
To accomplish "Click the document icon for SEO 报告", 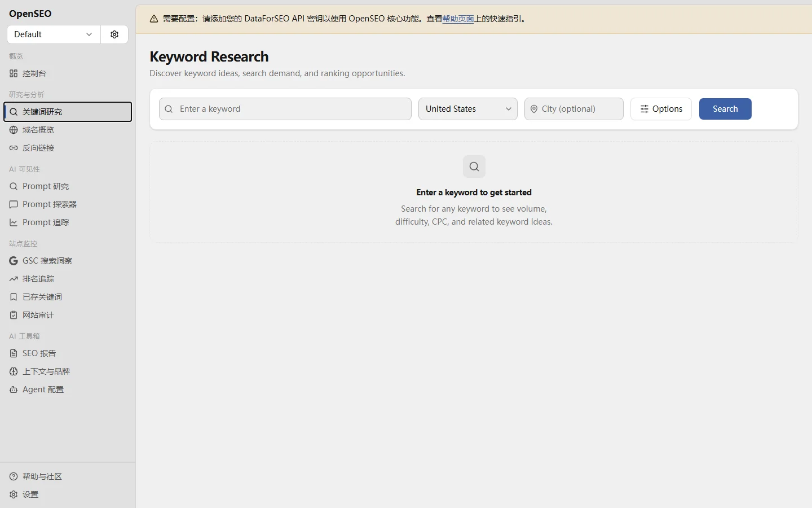I will click(14, 353).
